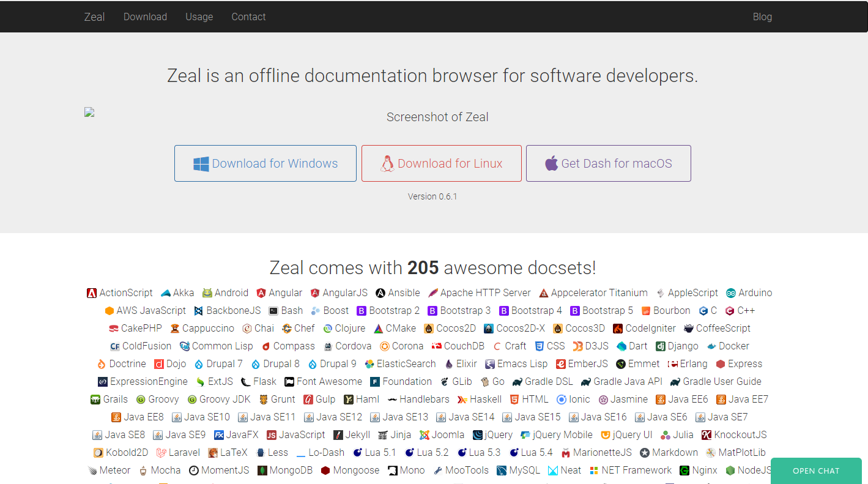Click the Angular shield icon
This screenshot has height=484, width=868.
click(x=261, y=293)
